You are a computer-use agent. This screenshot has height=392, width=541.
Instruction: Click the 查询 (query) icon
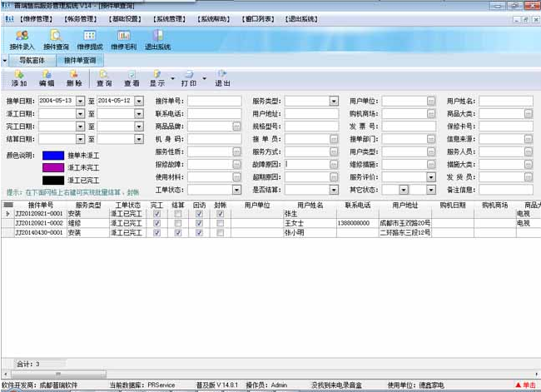[104, 78]
